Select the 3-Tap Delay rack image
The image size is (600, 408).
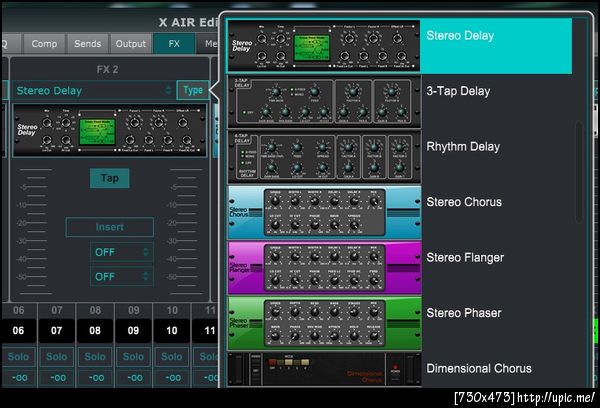pyautogui.click(x=324, y=102)
